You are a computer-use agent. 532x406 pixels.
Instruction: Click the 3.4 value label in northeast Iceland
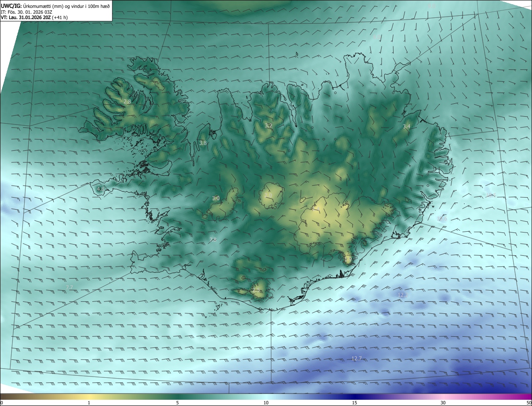coord(406,126)
